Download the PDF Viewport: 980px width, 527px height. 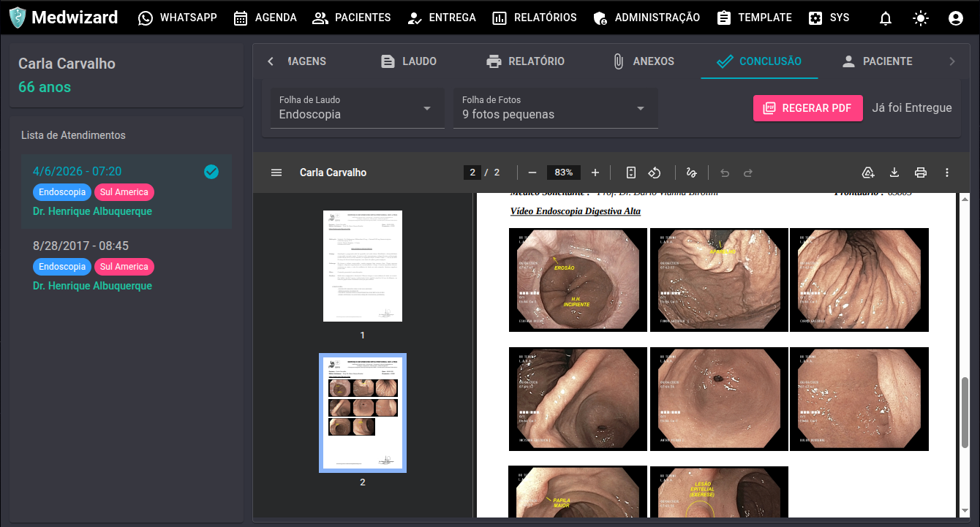[894, 172]
